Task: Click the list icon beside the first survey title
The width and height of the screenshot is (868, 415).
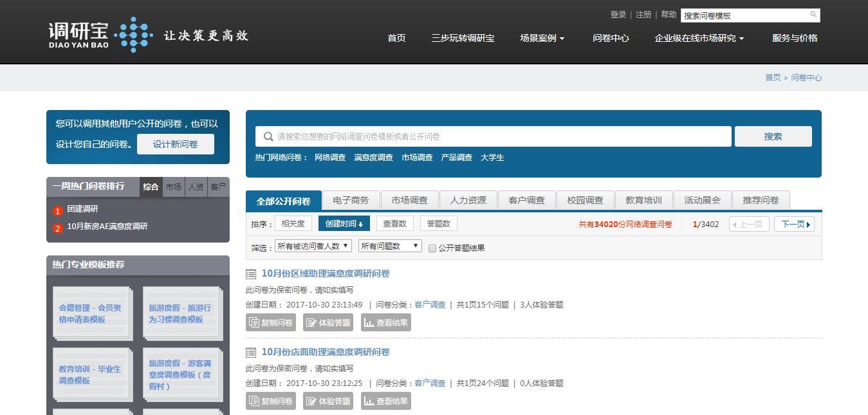Action: (x=250, y=273)
